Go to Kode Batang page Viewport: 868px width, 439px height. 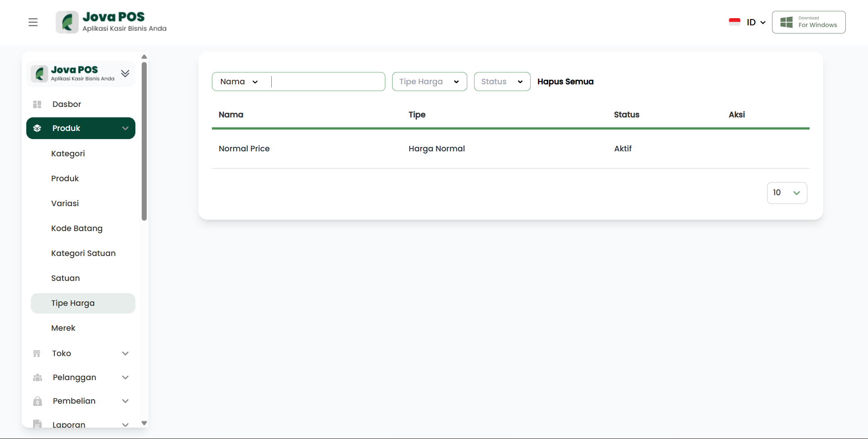(x=77, y=228)
